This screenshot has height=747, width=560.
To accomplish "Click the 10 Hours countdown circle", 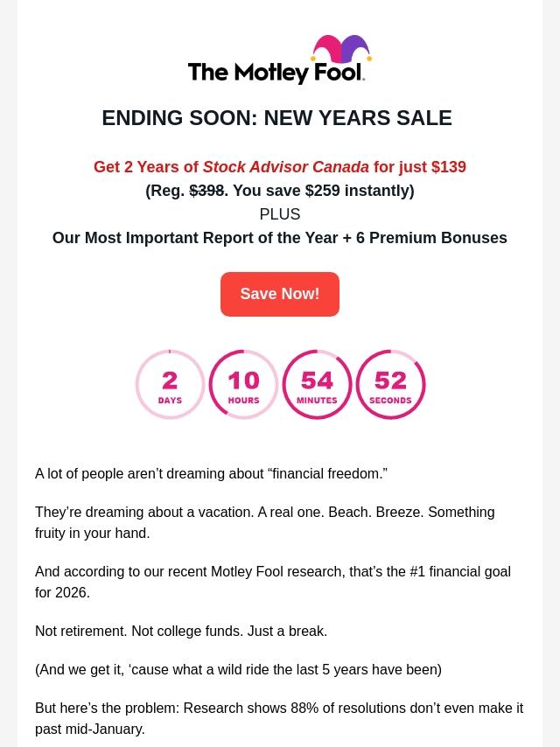I will (243, 385).
